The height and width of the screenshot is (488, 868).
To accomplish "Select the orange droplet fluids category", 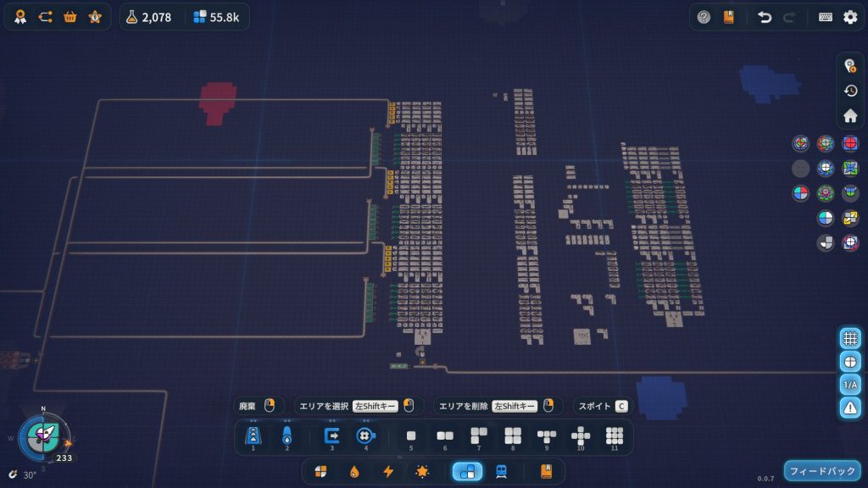I will click(354, 472).
